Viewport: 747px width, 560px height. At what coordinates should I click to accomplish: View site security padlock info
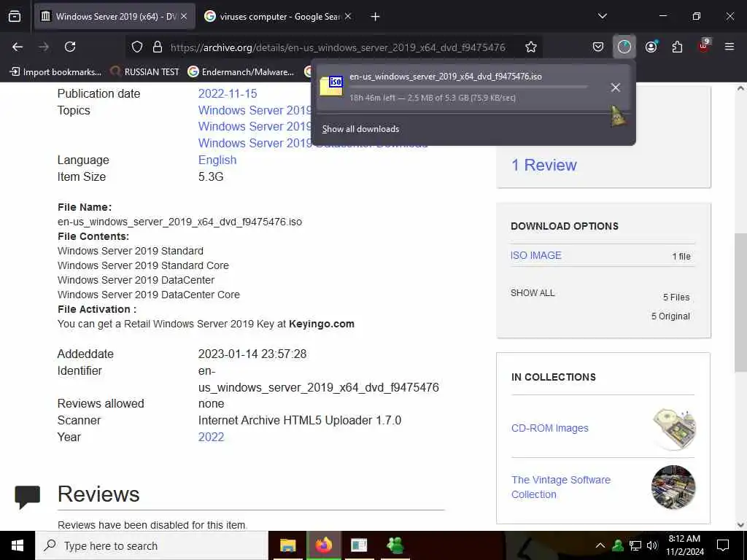click(x=158, y=47)
